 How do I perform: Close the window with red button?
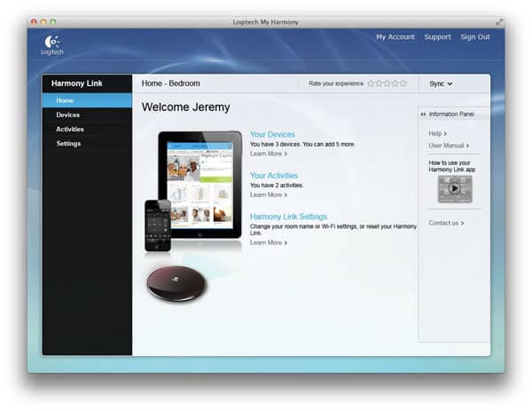[34, 21]
